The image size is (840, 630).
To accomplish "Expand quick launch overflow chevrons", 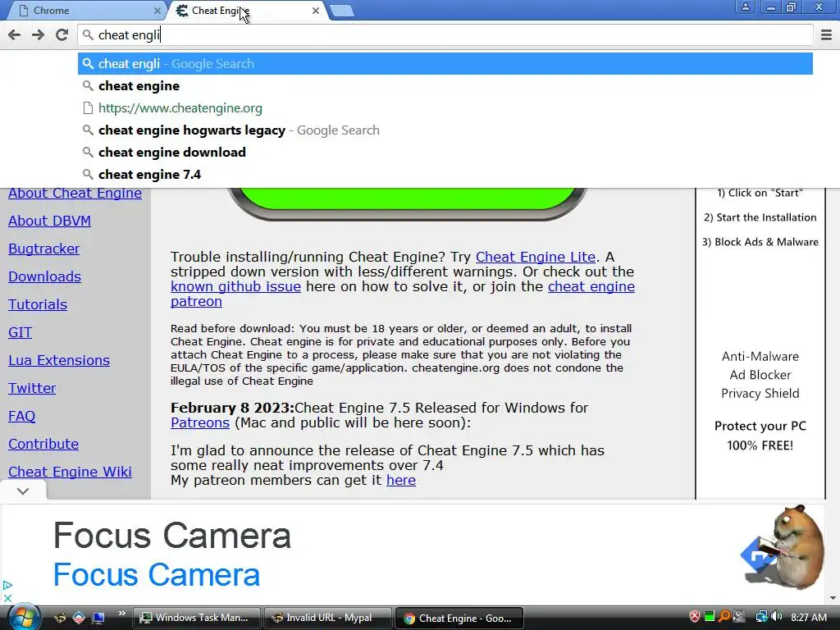I will [121, 614].
